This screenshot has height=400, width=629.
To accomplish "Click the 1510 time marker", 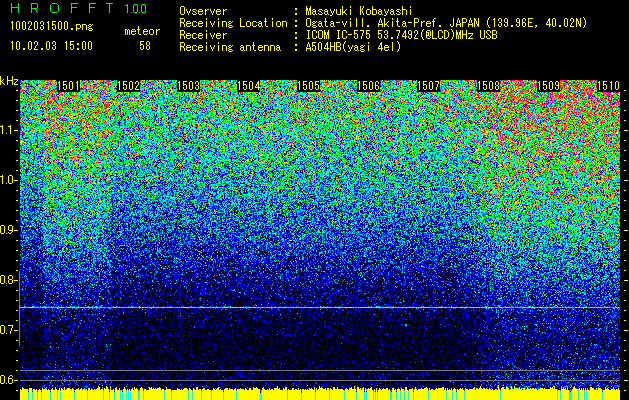I will point(609,86).
